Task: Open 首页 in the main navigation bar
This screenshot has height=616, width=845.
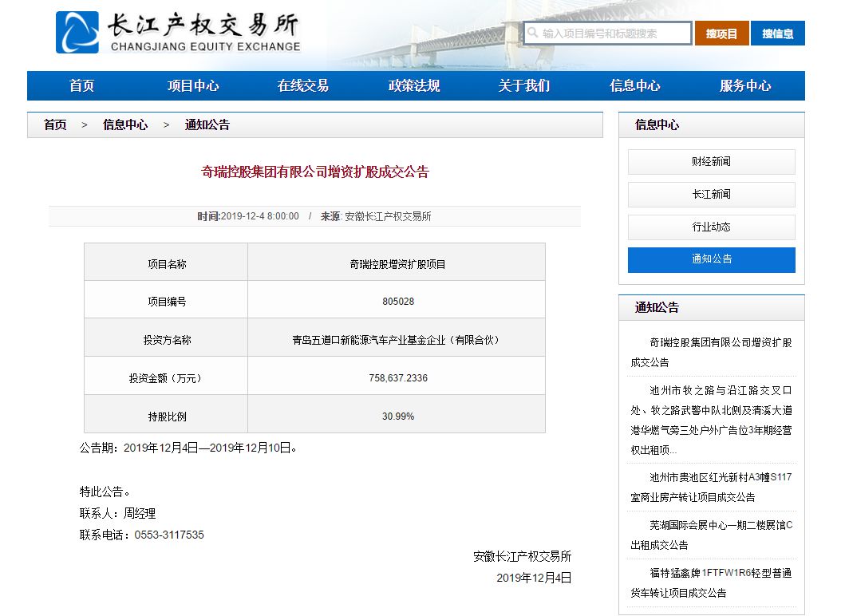Action: coord(82,85)
